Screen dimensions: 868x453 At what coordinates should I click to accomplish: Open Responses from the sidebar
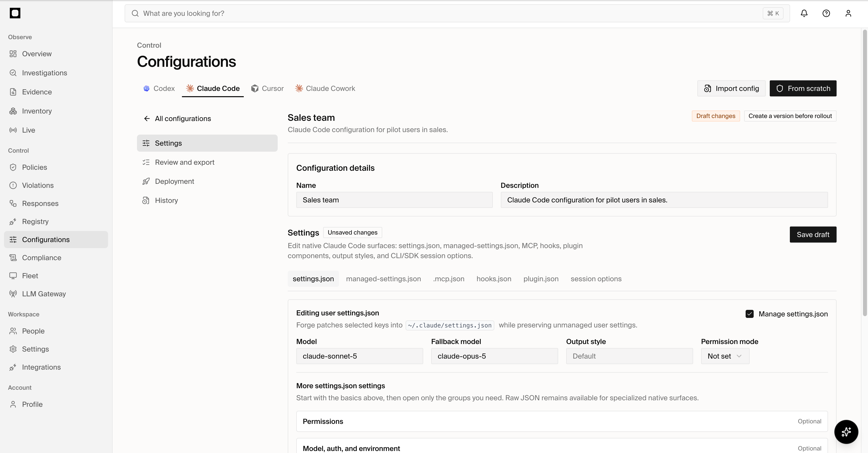coord(56,203)
